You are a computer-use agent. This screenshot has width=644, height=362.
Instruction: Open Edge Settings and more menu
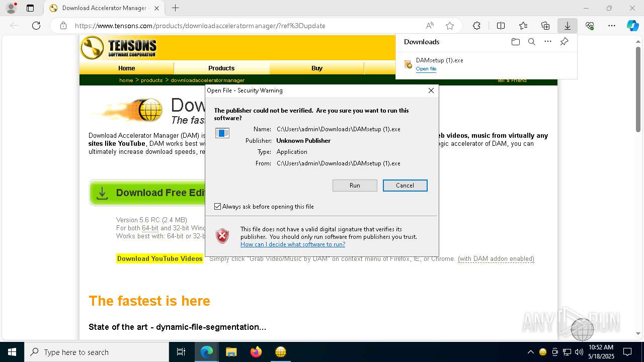(x=612, y=26)
